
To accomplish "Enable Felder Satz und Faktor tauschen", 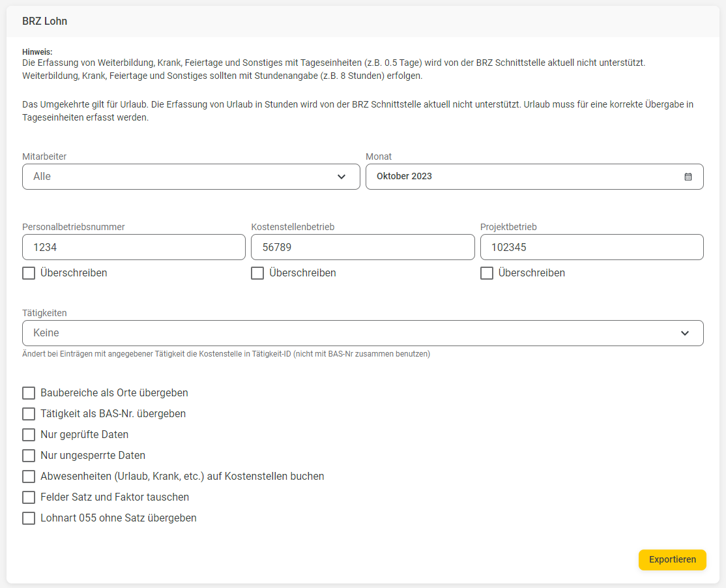I will [29, 497].
